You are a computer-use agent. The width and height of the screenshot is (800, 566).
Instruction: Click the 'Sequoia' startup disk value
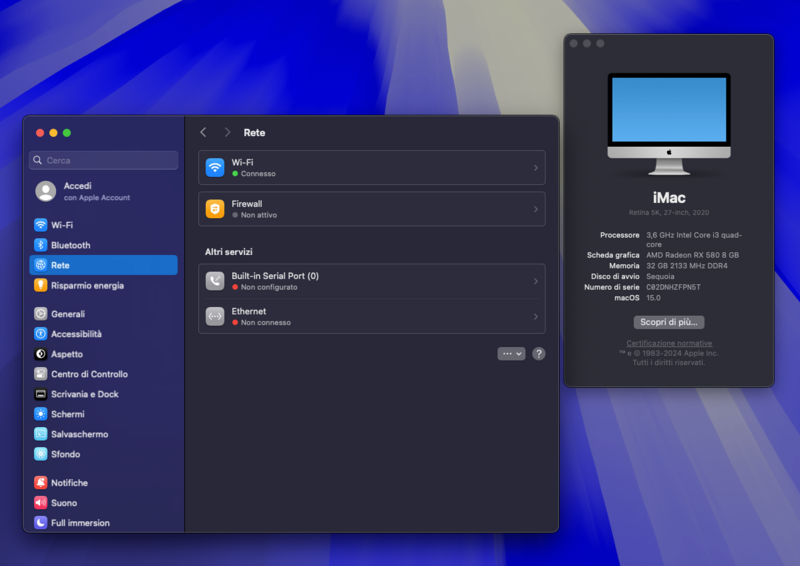pyautogui.click(x=660, y=276)
